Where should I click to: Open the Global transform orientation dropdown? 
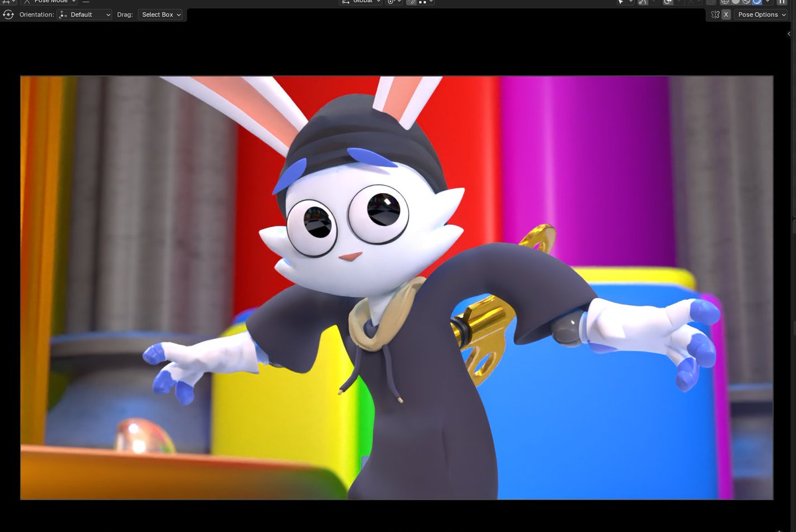coord(362,2)
